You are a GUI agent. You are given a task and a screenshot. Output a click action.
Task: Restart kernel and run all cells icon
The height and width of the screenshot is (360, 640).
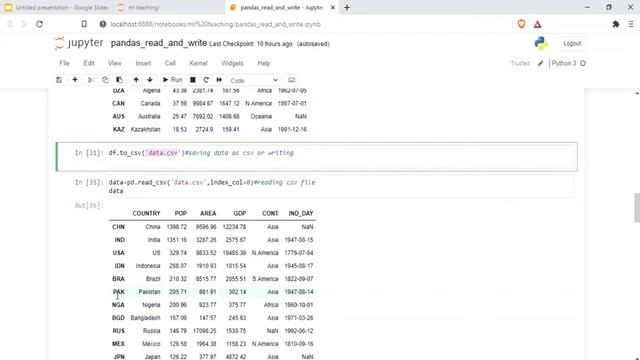click(x=219, y=80)
